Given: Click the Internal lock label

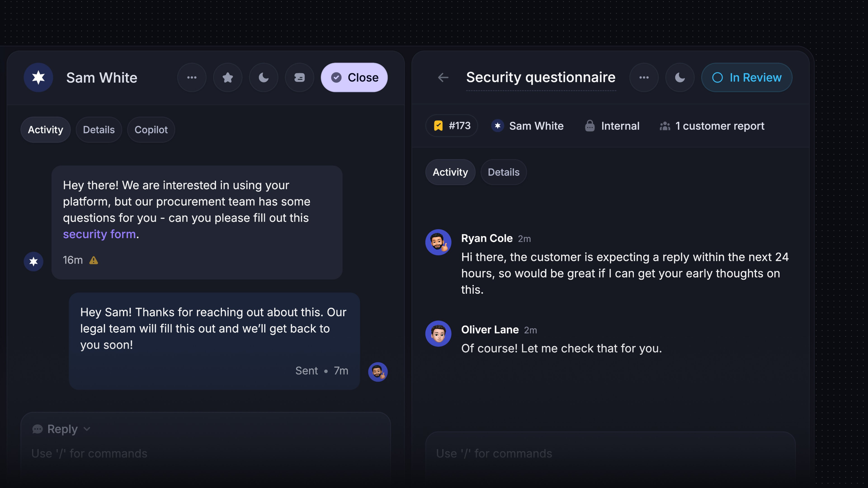Looking at the screenshot, I should pyautogui.click(x=612, y=126).
